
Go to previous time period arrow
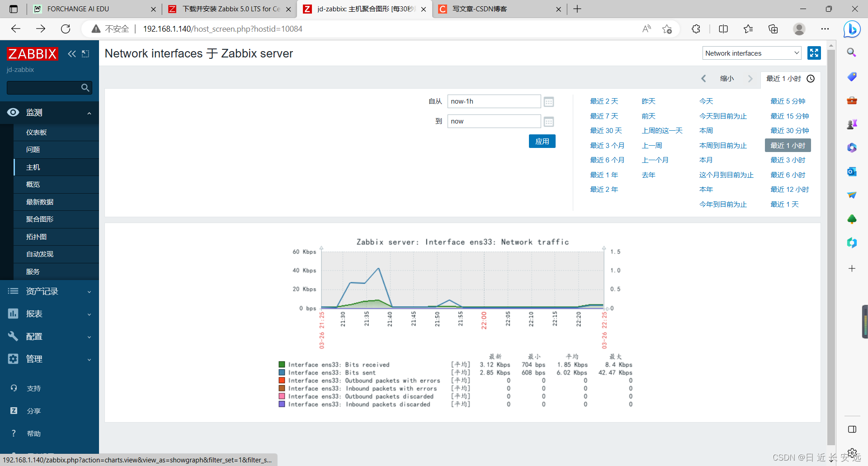(x=703, y=79)
